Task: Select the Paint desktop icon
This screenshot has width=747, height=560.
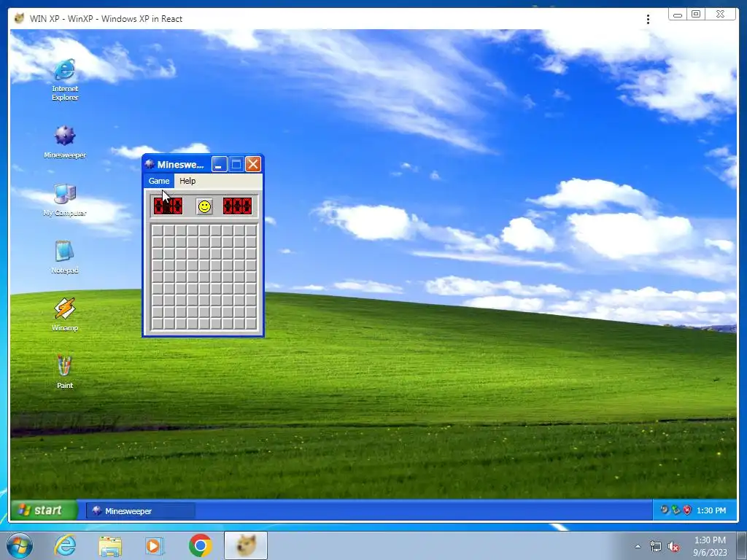Action: tap(65, 373)
